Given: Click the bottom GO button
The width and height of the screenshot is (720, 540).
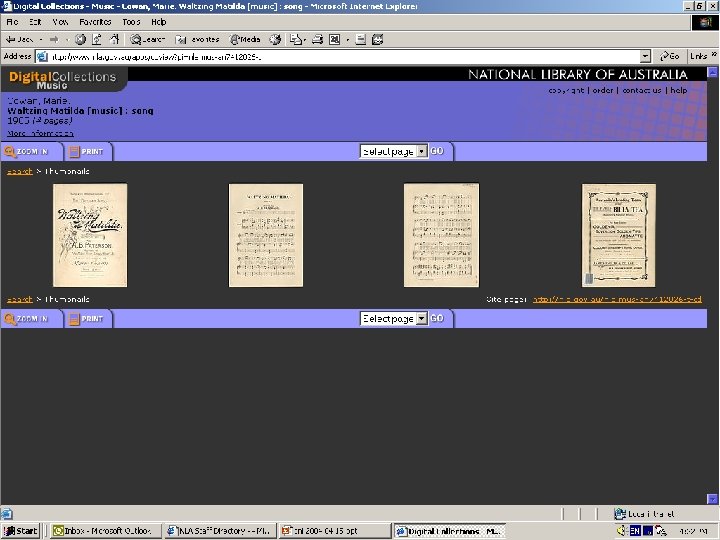Looking at the screenshot, I should click(x=437, y=318).
